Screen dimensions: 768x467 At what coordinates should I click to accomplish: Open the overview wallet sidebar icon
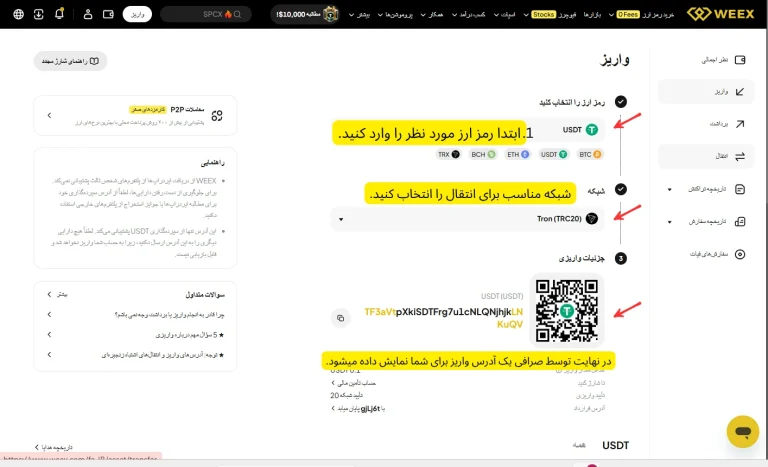coord(740,60)
